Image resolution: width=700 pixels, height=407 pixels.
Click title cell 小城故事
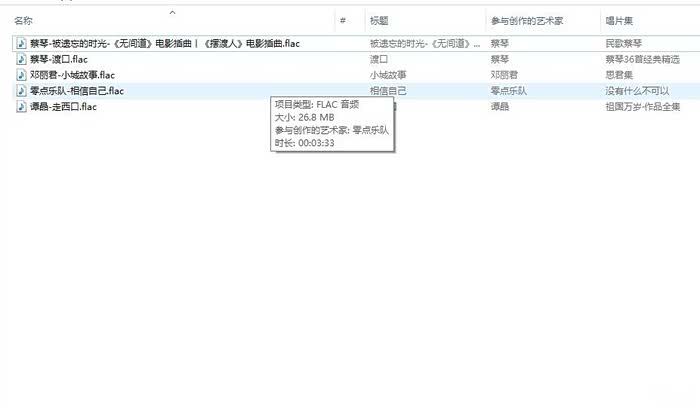pos(388,75)
